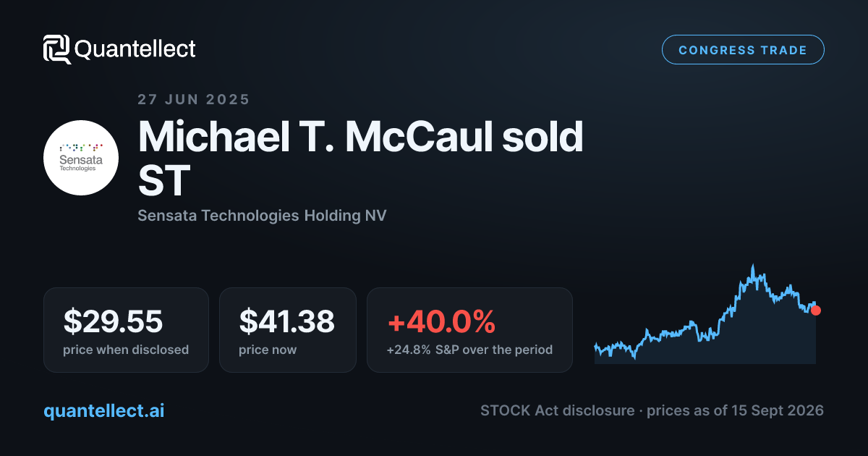This screenshot has height=456, width=868.
Task: Select the CONGRESS TRADE badge
Action: (x=743, y=50)
